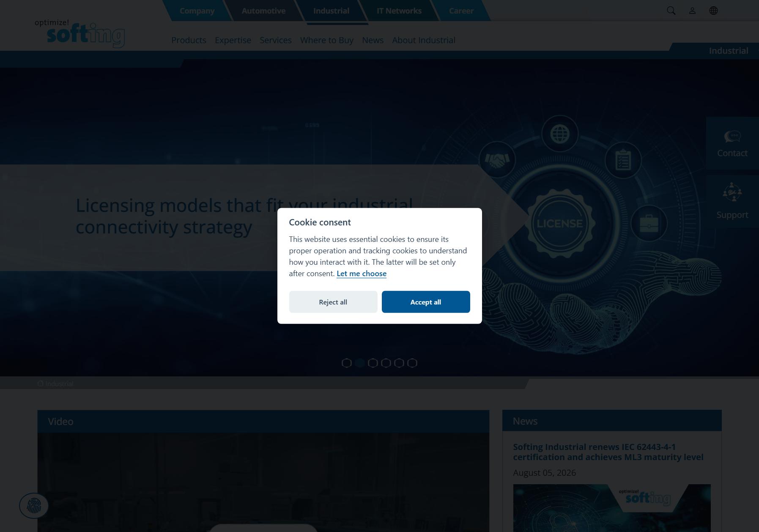Select the Industrial top tab

[x=331, y=11]
